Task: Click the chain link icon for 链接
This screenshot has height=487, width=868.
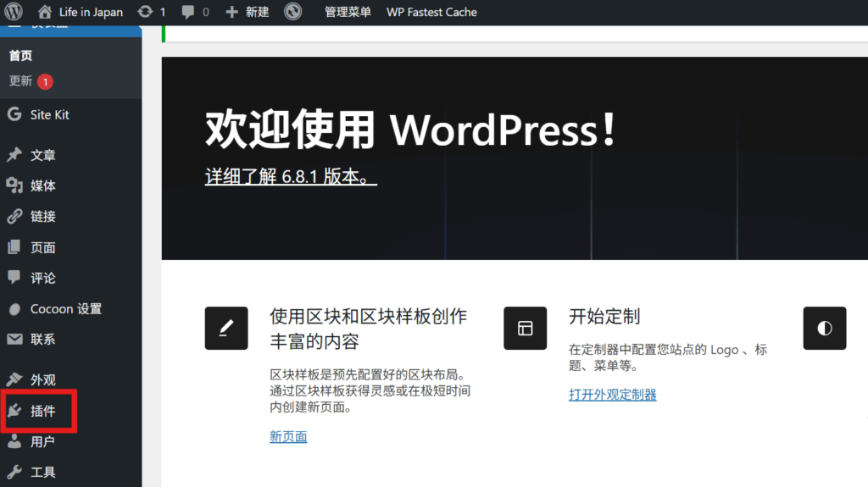Action: pyautogui.click(x=14, y=216)
